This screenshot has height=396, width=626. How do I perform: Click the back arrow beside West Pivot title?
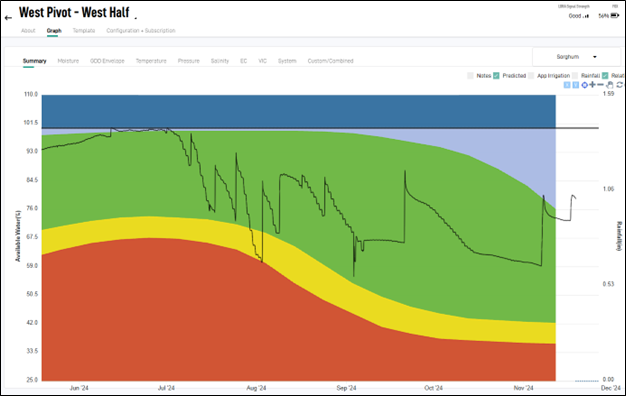click(8, 18)
